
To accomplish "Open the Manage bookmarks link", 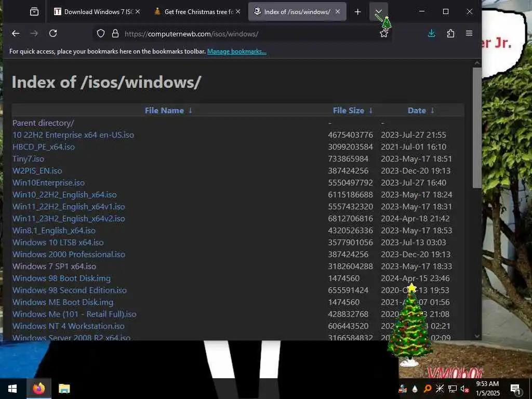I will 237,51.
